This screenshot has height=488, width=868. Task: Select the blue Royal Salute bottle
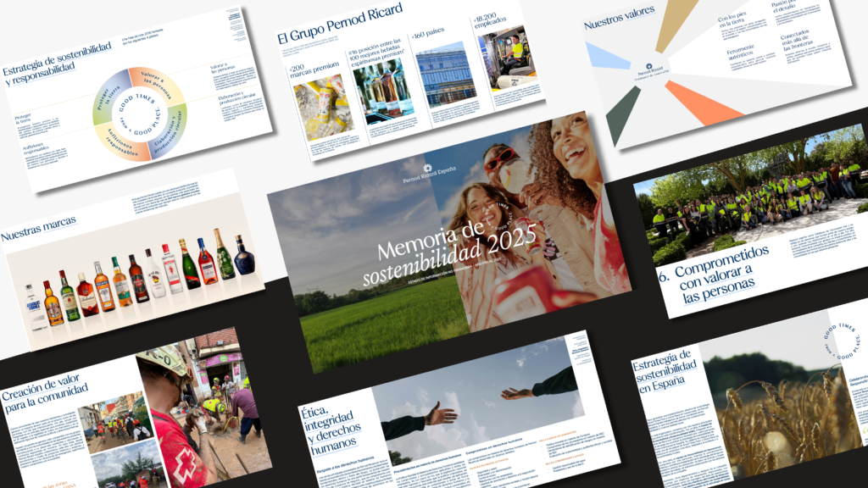pos(244,258)
